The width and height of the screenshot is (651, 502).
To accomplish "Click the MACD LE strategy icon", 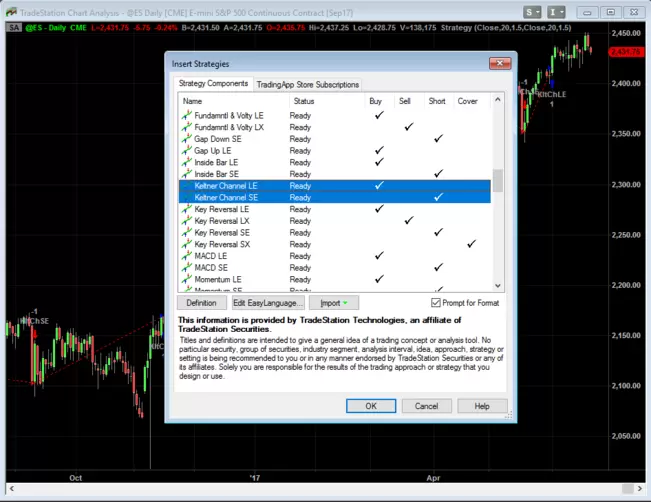I will click(186, 255).
